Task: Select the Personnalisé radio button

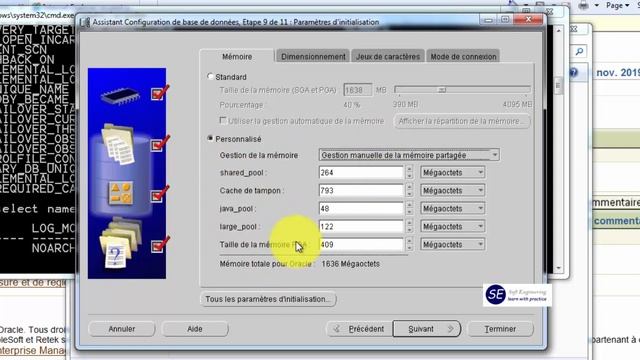Action: coord(210,139)
